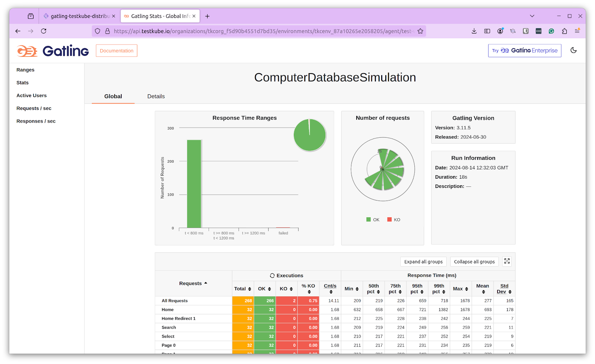
Task: Collapse all groups in stats table
Action: click(474, 261)
